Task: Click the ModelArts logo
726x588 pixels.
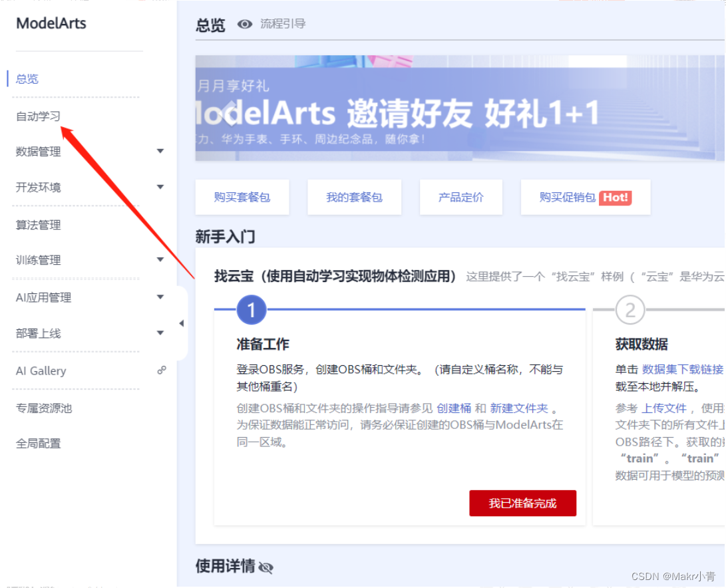Action: (x=51, y=23)
